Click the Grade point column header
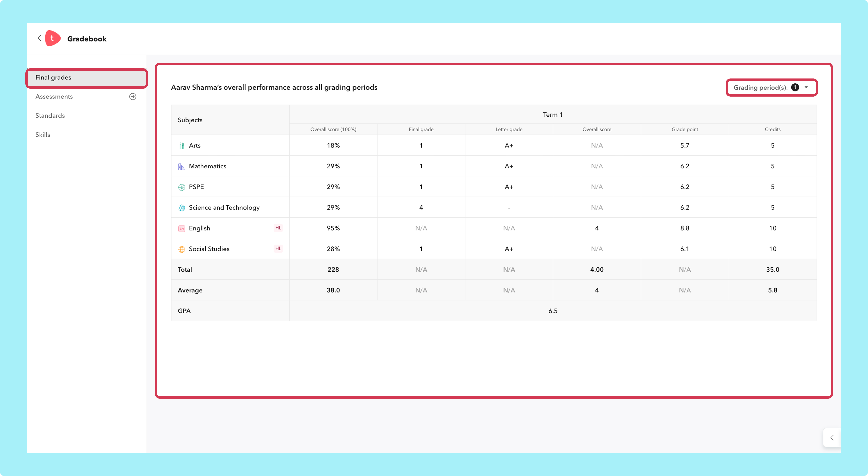 click(x=685, y=129)
